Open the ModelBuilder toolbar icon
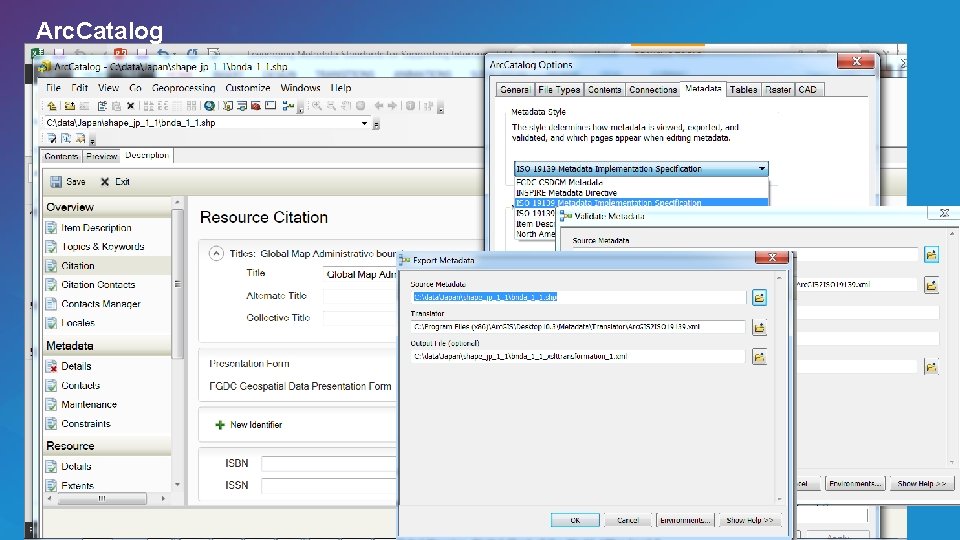Image resolution: width=960 pixels, height=540 pixels. coord(288,106)
